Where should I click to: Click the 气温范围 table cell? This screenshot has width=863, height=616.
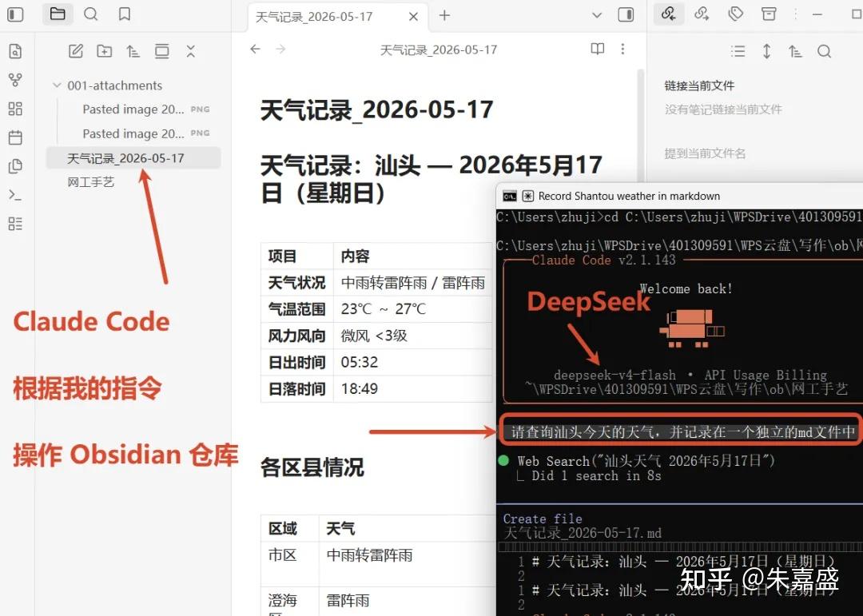pos(296,309)
